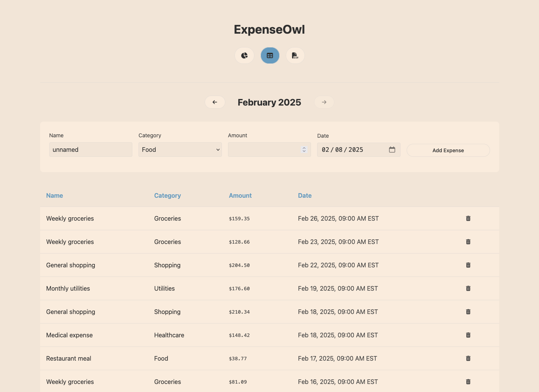539x392 pixels.
Task: Delete the $81.09 Weekly groceries expense
Action: click(468, 382)
